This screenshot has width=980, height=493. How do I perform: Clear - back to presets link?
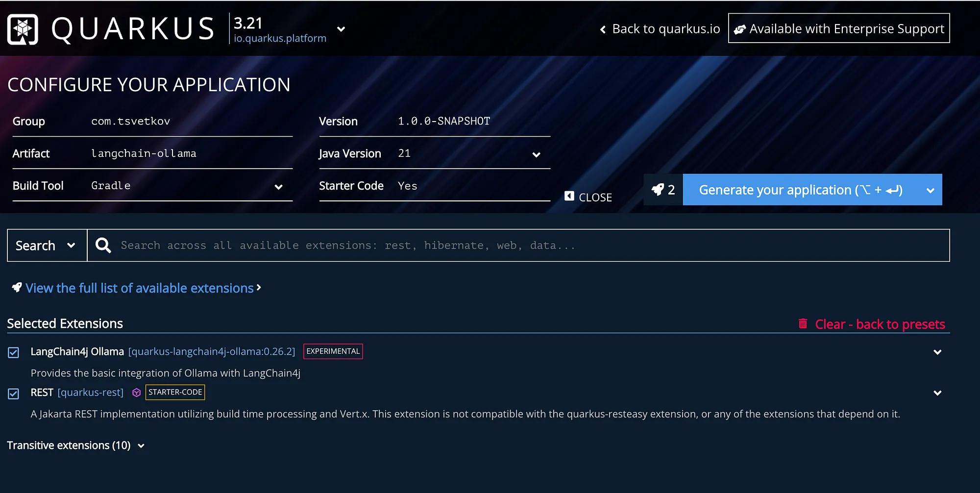click(x=880, y=324)
